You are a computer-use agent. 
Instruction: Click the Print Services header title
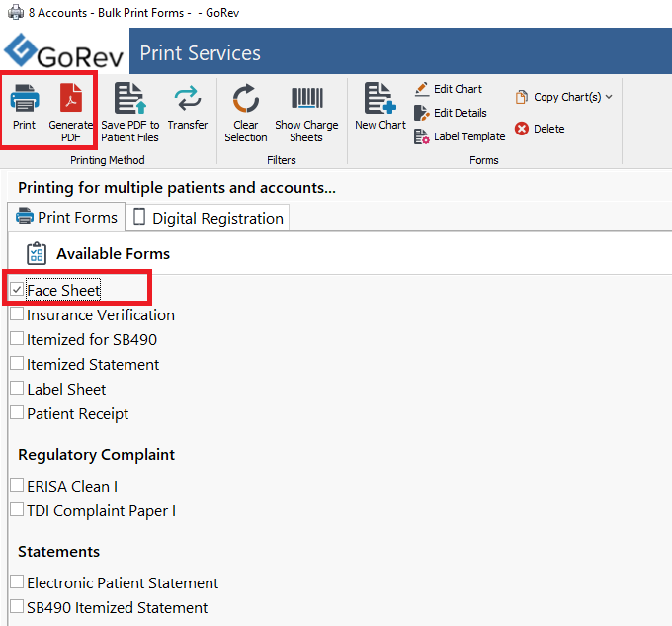click(201, 53)
